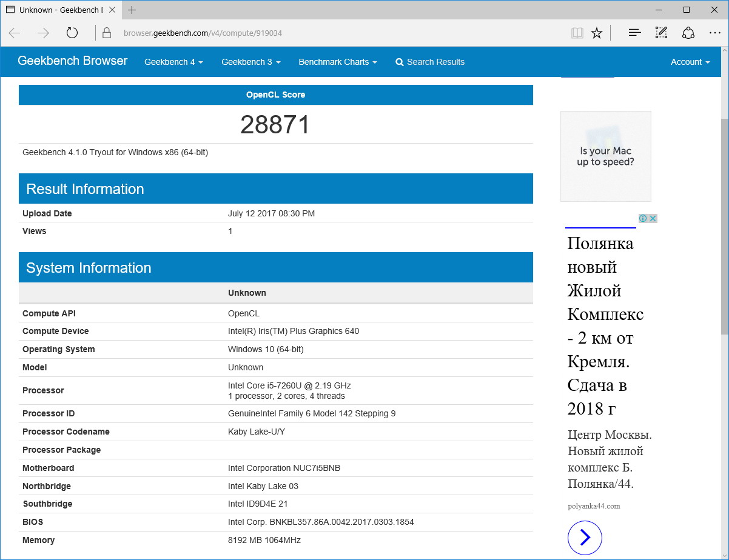Expand the Geekbench 4 dropdown menu

coord(173,62)
